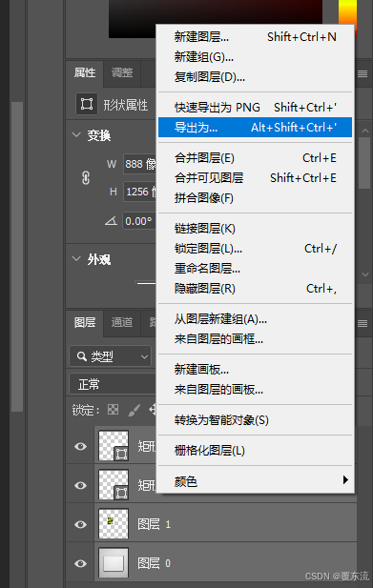Select 新建组(G)... menu entry
The height and width of the screenshot is (588, 373).
(x=255, y=57)
